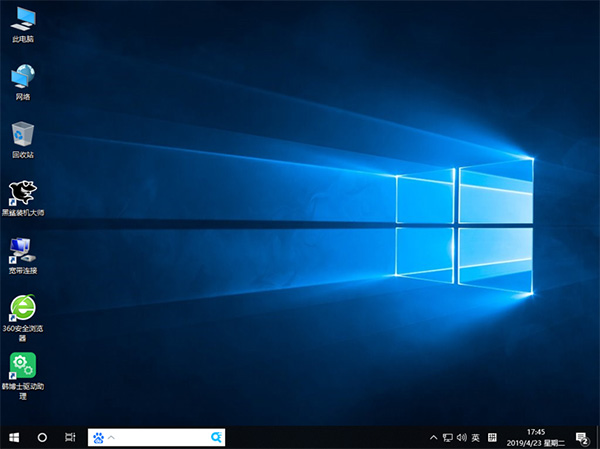Image resolution: width=600 pixels, height=449 pixels.
Task: Open the Action Center notifications icon
Action: 583,437
